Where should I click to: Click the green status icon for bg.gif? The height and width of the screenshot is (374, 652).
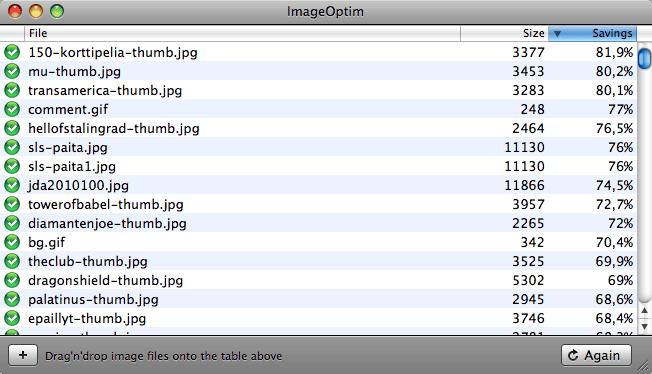(x=12, y=242)
